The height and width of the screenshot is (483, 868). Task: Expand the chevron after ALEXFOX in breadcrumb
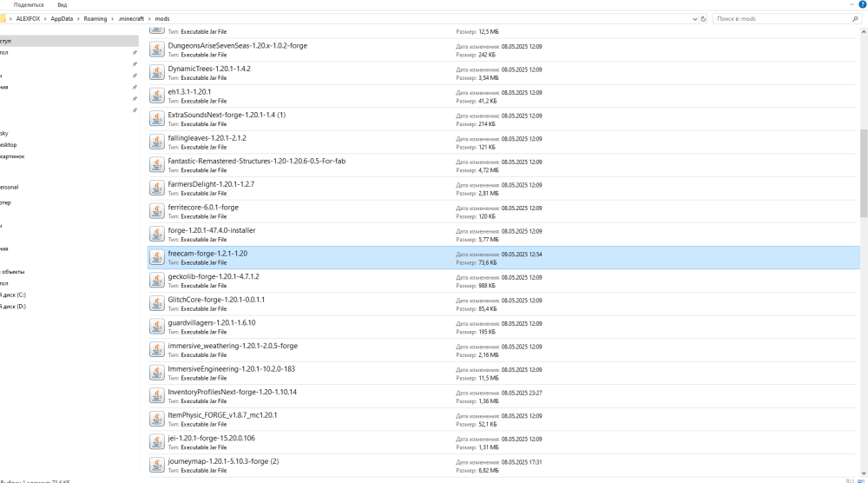point(45,19)
